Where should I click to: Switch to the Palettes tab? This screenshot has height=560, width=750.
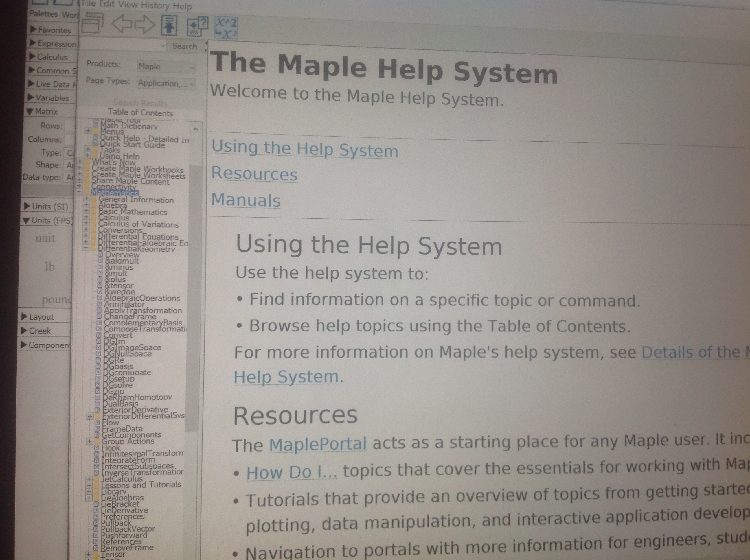coord(43,14)
